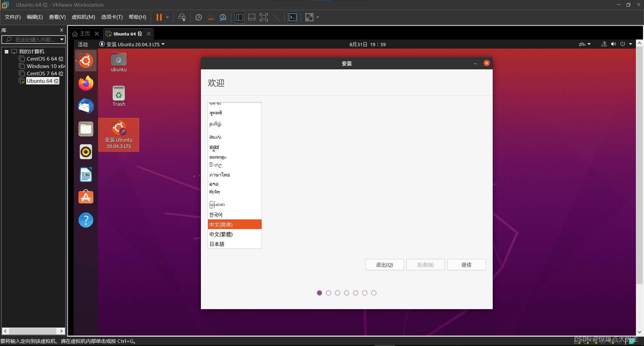This screenshot has height=346, width=644.
Task: Launch Thunderbird mail from the dock
Action: click(x=86, y=106)
